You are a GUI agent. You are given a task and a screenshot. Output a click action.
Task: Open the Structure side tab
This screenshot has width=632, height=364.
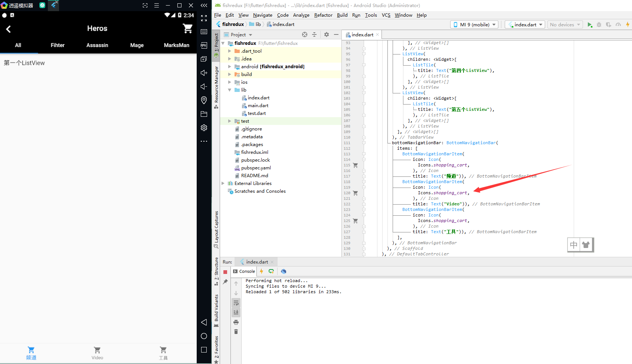pyautogui.click(x=216, y=271)
